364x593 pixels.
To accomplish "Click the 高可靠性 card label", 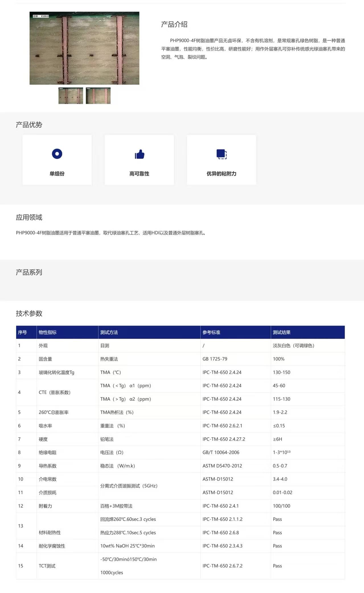I will 139,174.
